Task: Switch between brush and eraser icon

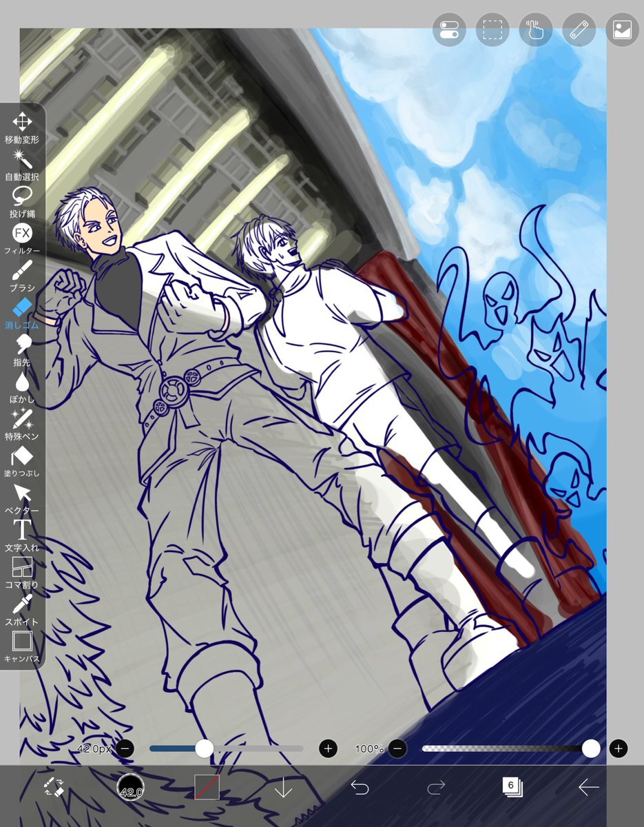Action: [x=53, y=788]
